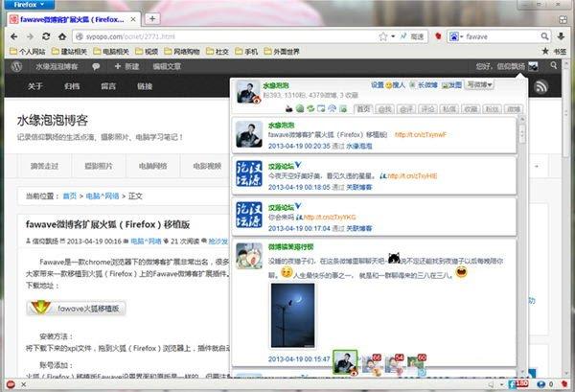Screen dimensions: 575x392
Task: Open the Firefox application menu button
Action: click(x=29, y=5)
